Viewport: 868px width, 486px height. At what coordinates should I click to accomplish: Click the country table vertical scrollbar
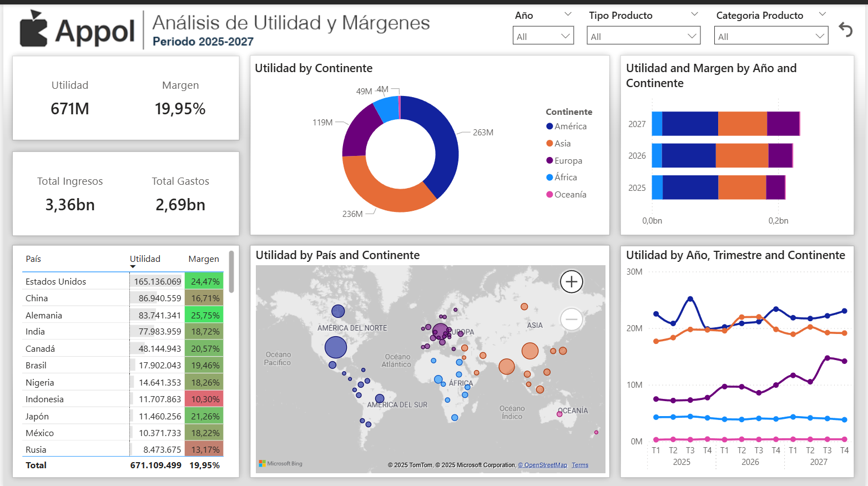click(x=231, y=272)
